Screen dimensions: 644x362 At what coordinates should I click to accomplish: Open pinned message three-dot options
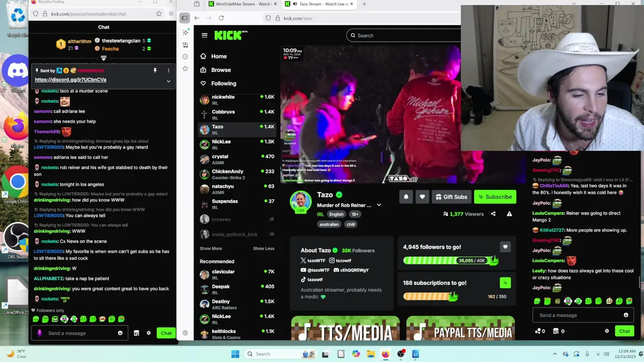click(x=169, y=70)
